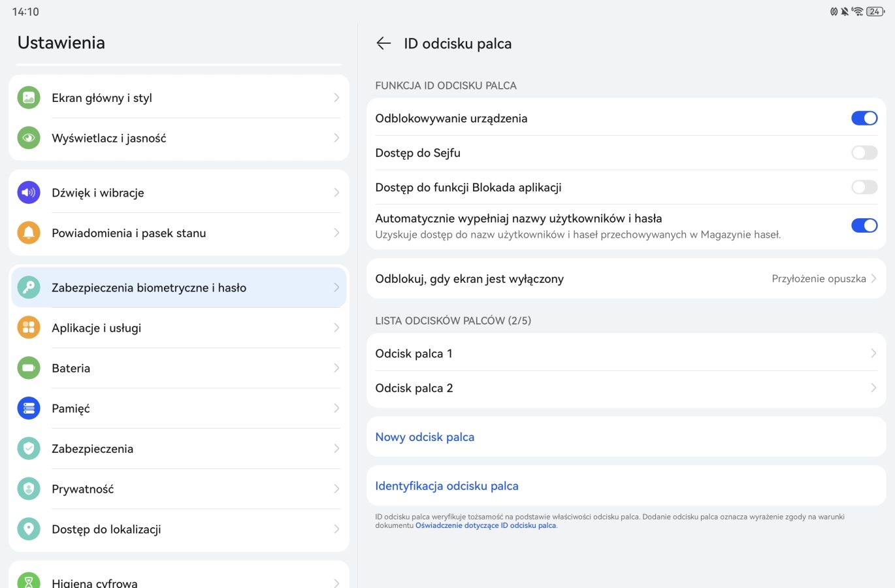Tap the FUNKCJA ID ODCISKU PALCA header
This screenshot has width=895, height=588.
point(446,86)
